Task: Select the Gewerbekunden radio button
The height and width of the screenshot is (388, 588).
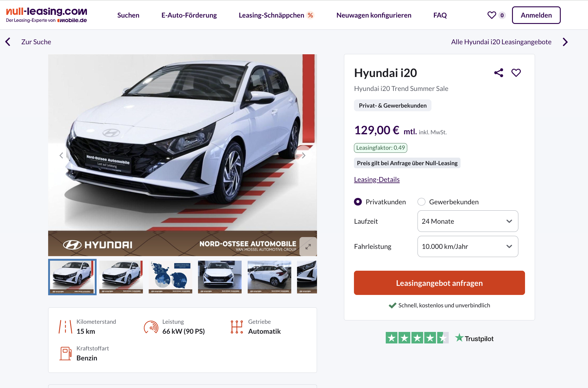Action: 421,202
